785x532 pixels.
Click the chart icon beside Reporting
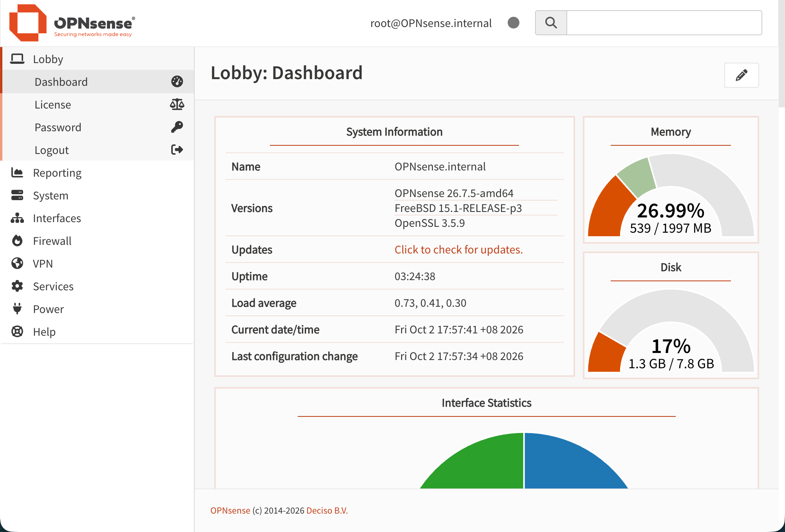click(17, 172)
